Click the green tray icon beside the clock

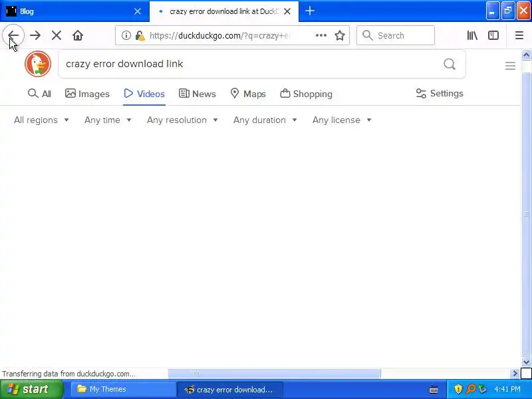pyautogui.click(x=482, y=389)
